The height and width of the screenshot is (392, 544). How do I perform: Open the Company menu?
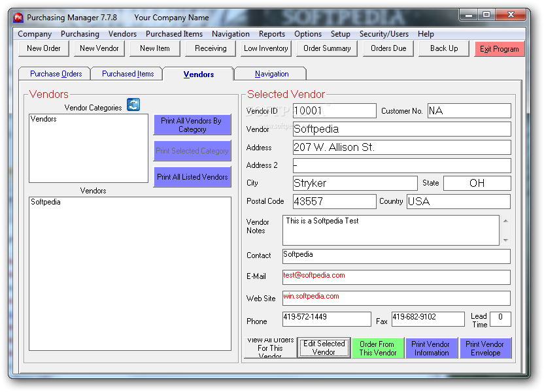click(x=35, y=34)
